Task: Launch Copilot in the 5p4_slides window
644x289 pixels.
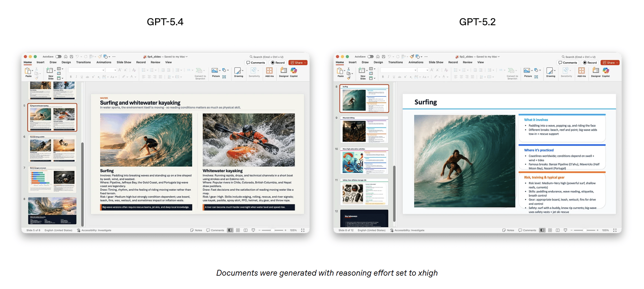Action: pos(294,72)
